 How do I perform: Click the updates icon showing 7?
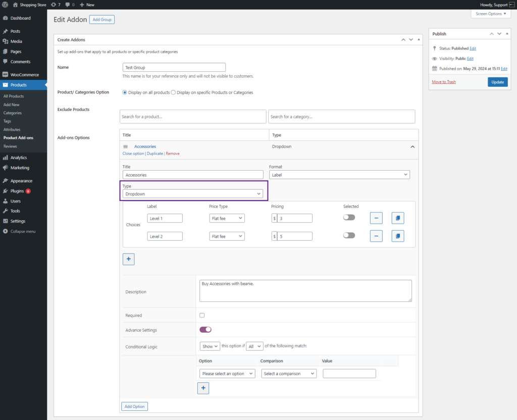[x=54, y=5]
